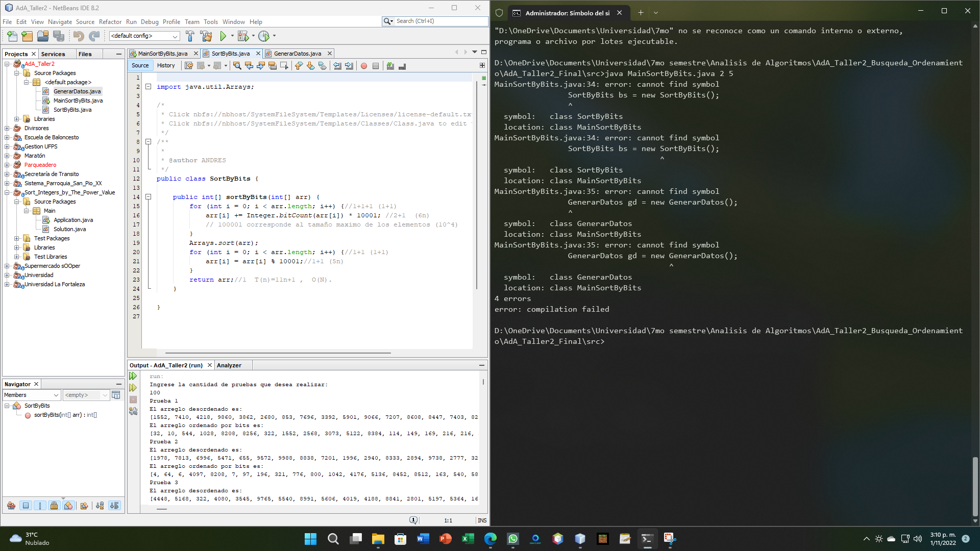Image resolution: width=980 pixels, height=551 pixels.
Task: Open Output Settings wrench icon
Action: coord(133,411)
